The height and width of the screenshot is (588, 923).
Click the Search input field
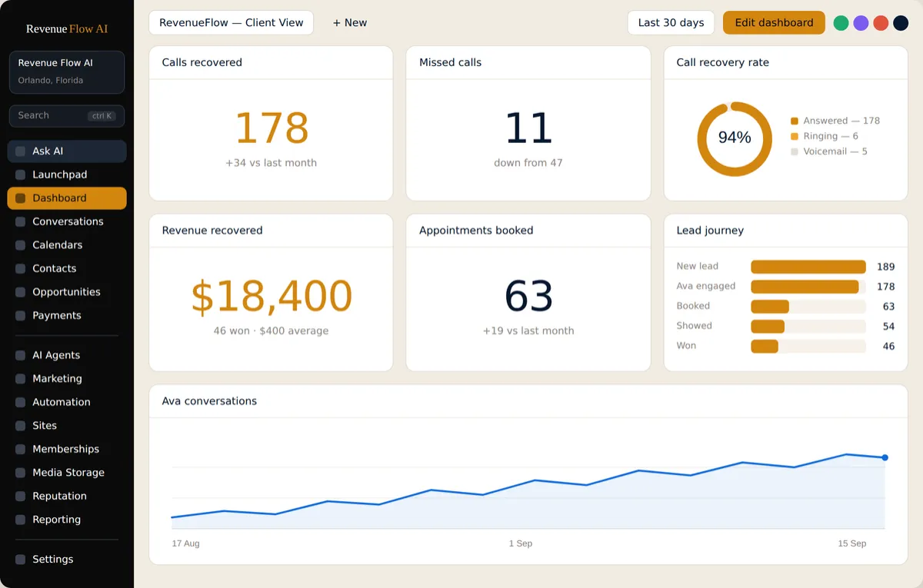67,116
